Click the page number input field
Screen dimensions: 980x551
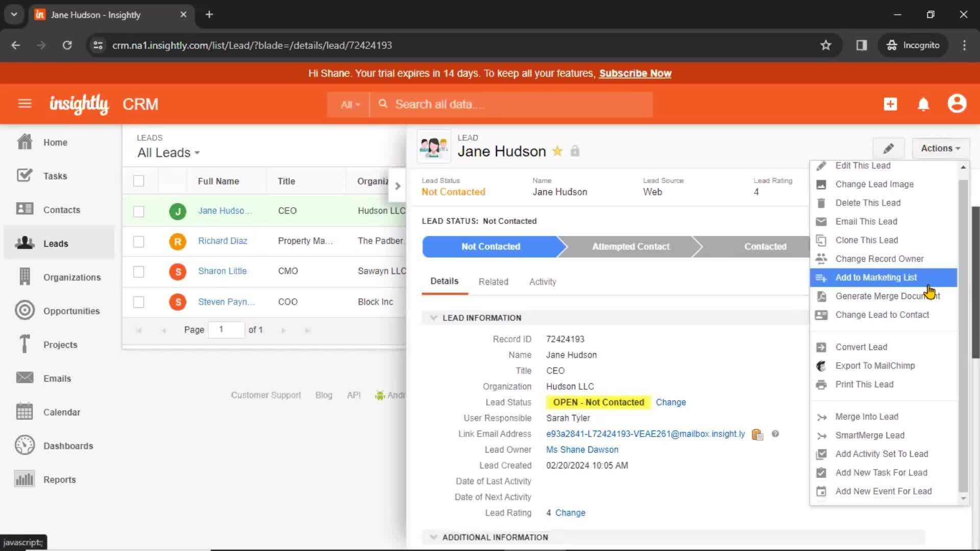226,330
